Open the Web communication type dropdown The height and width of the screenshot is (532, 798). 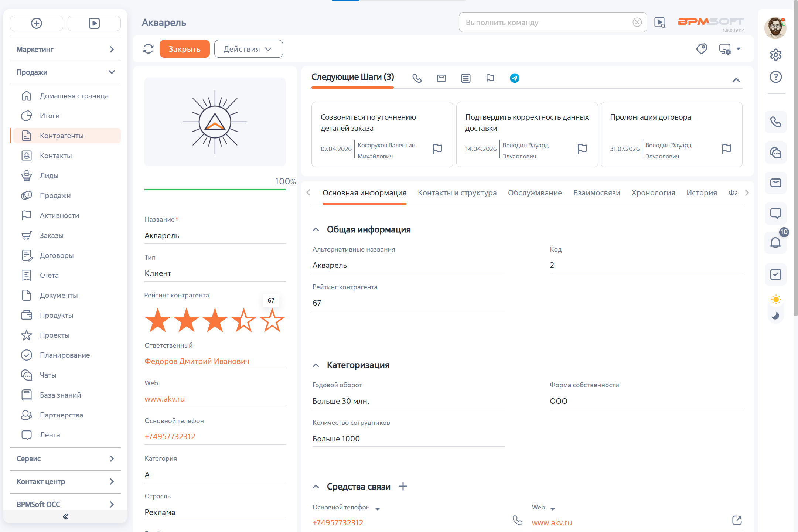tap(553, 509)
